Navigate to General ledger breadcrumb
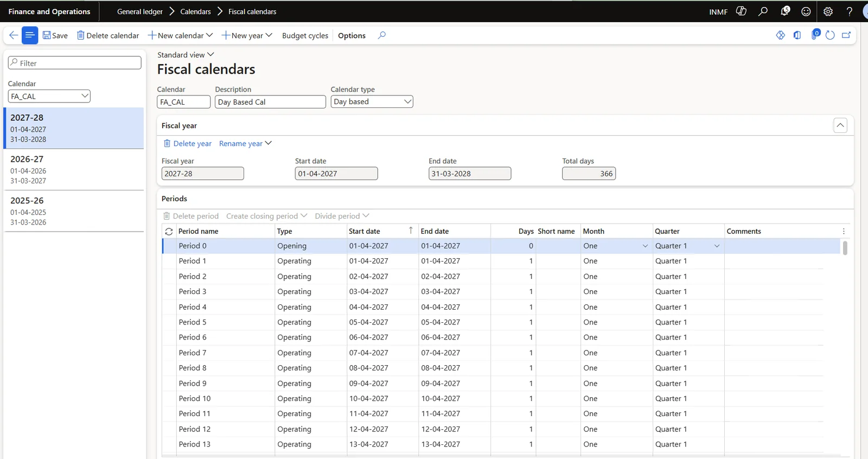The height and width of the screenshot is (459, 868). 140,11
